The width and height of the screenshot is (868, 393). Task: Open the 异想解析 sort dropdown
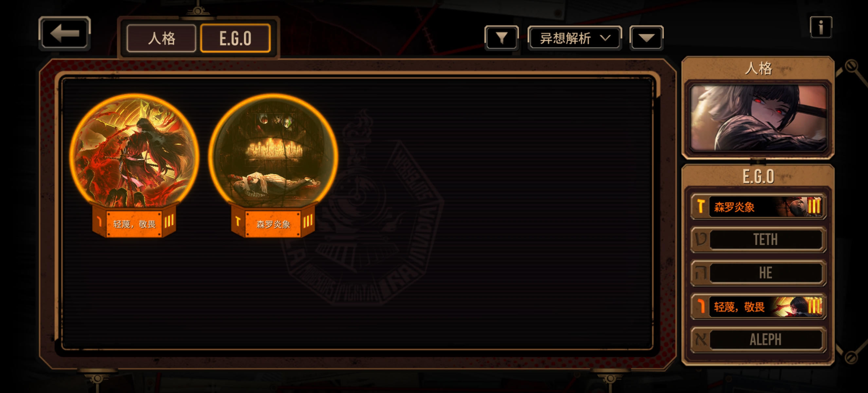pos(574,38)
